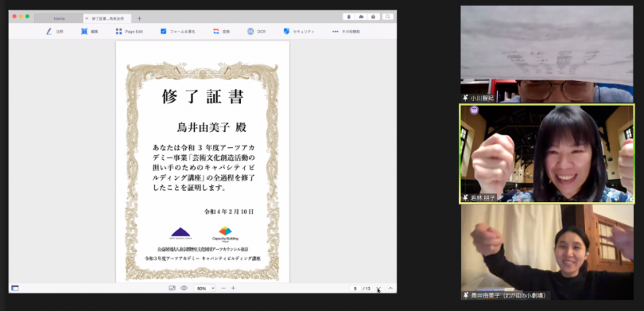Open a new tab with plus button
This screenshot has height=311, width=644.
(139, 18)
